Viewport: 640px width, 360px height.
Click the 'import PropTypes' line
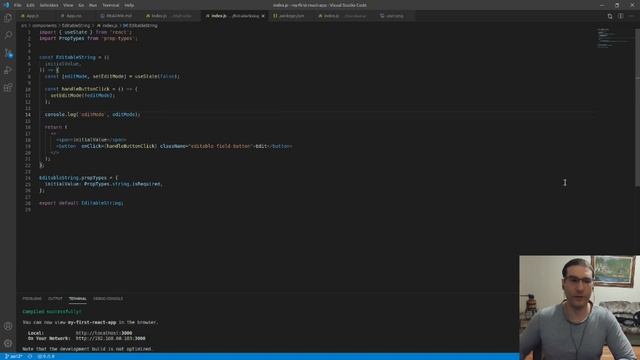coord(88,38)
